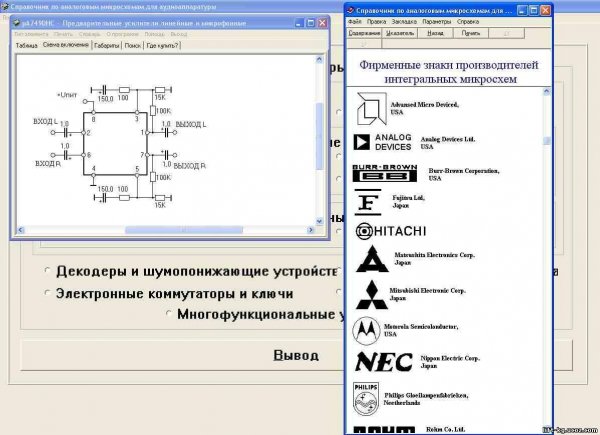Close the schematic window

click(x=323, y=23)
